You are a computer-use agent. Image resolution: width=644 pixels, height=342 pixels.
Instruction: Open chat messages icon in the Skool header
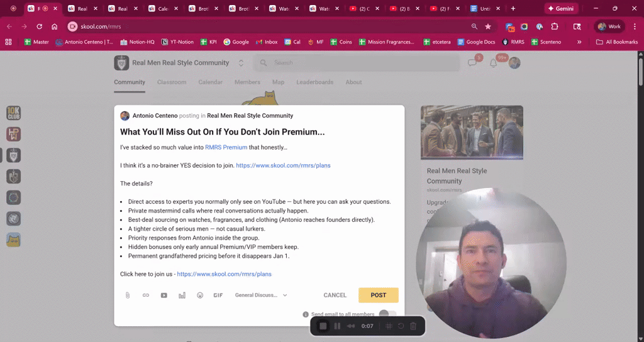[x=472, y=63]
